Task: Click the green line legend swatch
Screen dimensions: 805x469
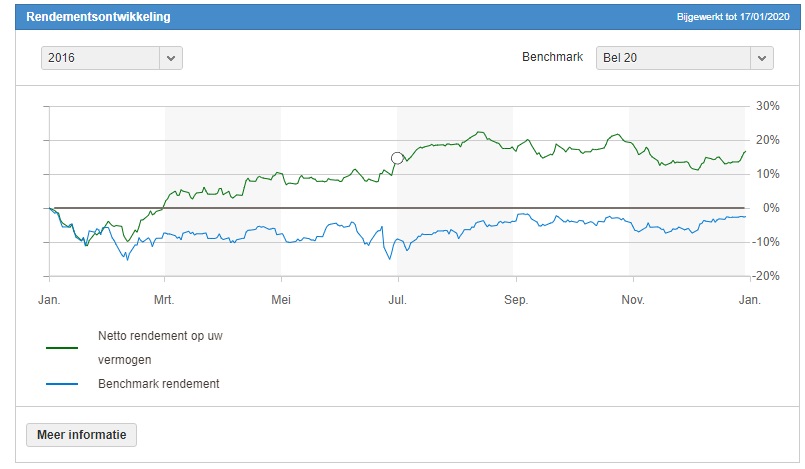Action: click(x=62, y=348)
